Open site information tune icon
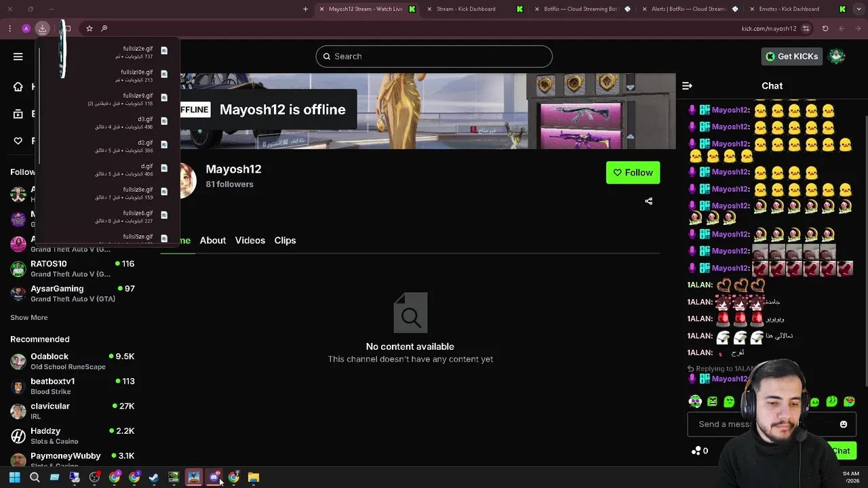 tap(806, 28)
